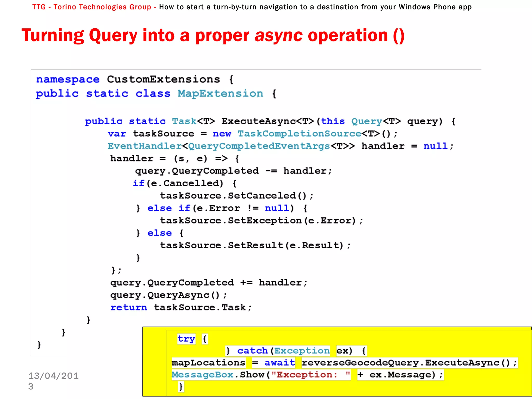Click the line 'taskSource.SetResult(e.Result);'
532x399 pixels.
coord(255,245)
